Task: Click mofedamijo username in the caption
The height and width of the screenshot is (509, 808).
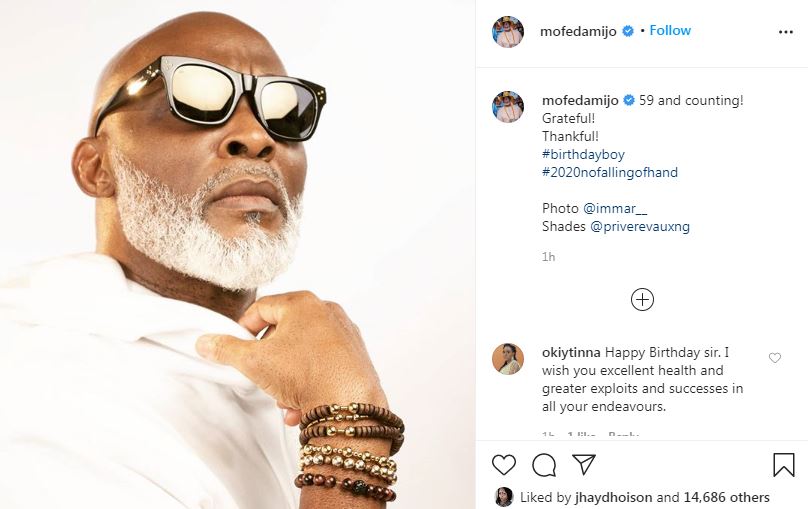Action: 579,100
